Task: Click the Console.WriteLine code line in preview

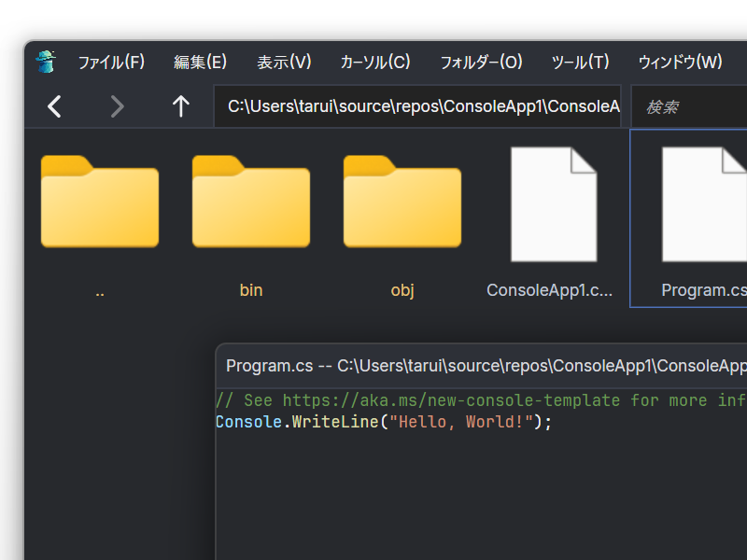Action: click(384, 422)
